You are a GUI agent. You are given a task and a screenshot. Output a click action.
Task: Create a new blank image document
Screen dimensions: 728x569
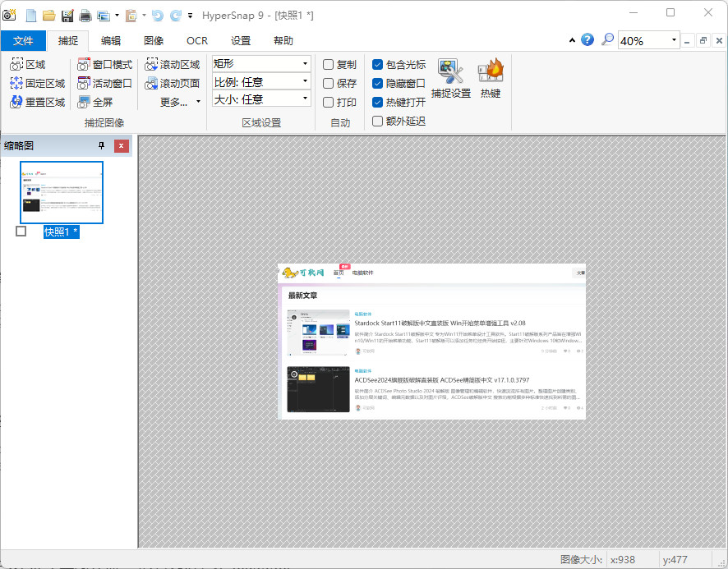click(31, 16)
